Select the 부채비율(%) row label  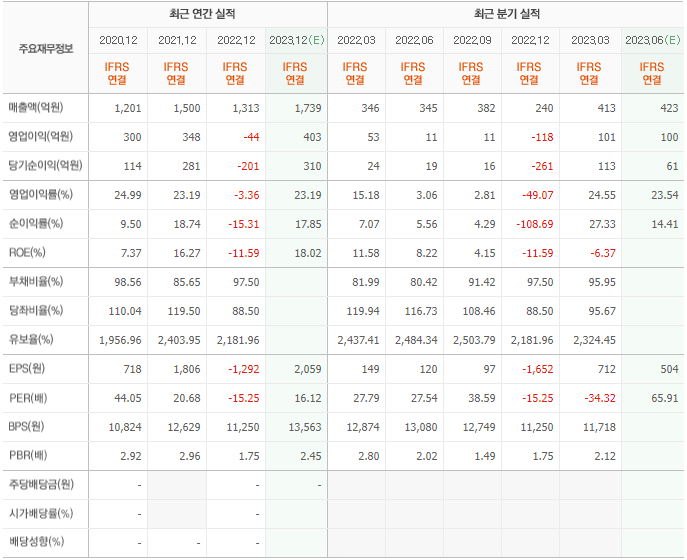pyautogui.click(x=36, y=281)
